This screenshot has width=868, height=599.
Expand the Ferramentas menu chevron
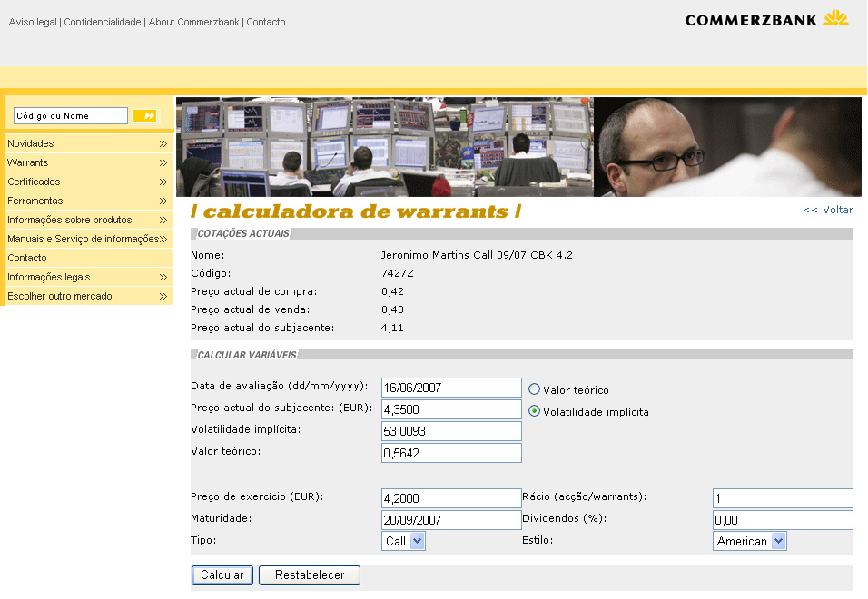pos(163,201)
